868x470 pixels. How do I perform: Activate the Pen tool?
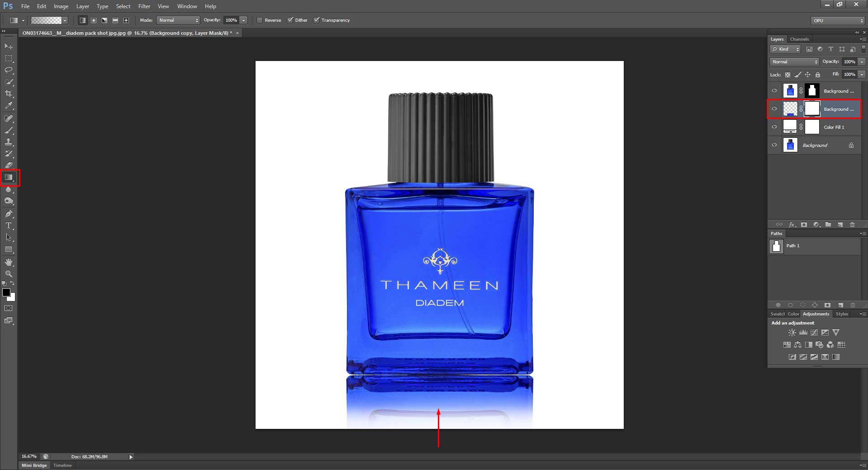pos(8,214)
